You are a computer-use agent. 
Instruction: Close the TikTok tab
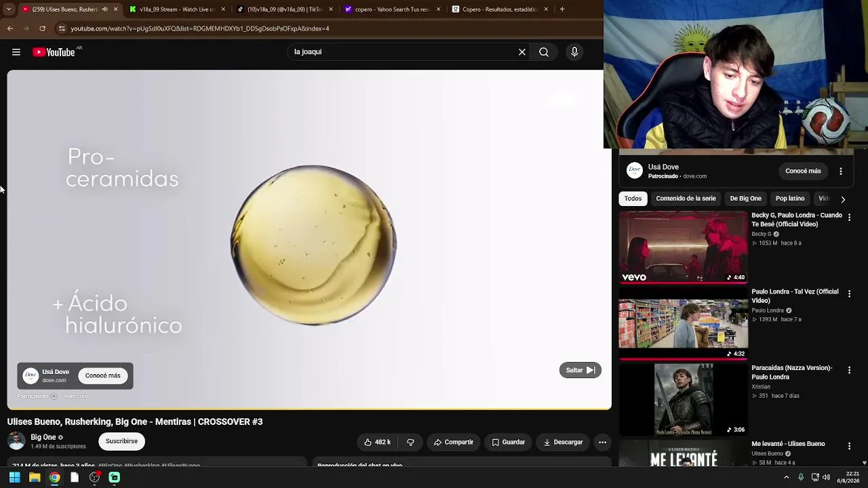[331, 9]
